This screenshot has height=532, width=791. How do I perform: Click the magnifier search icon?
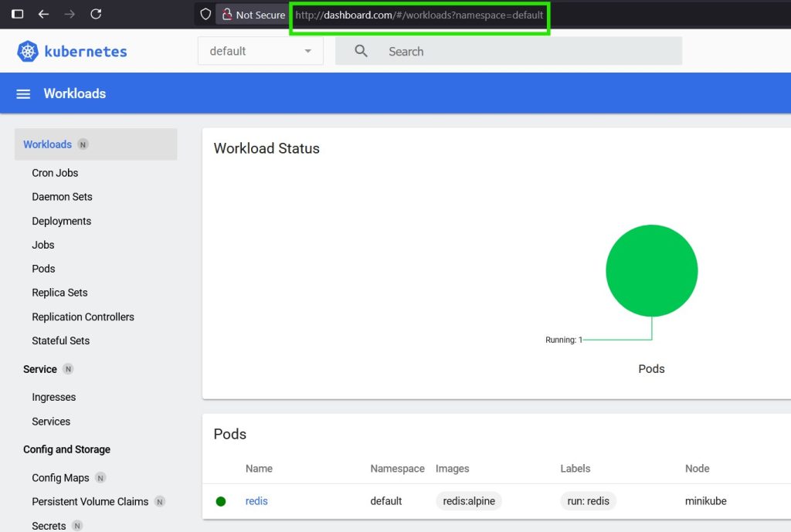pos(361,51)
